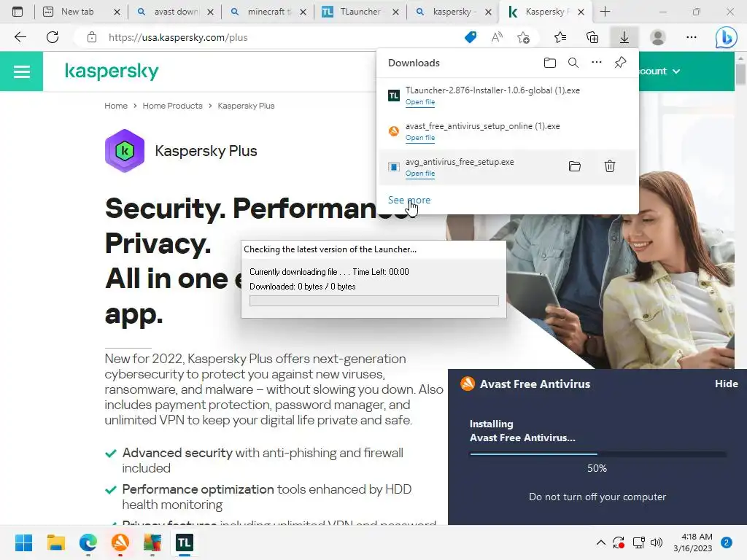Click See more in Downloads panel
Viewport: 747px width, 560px height.
coord(409,200)
